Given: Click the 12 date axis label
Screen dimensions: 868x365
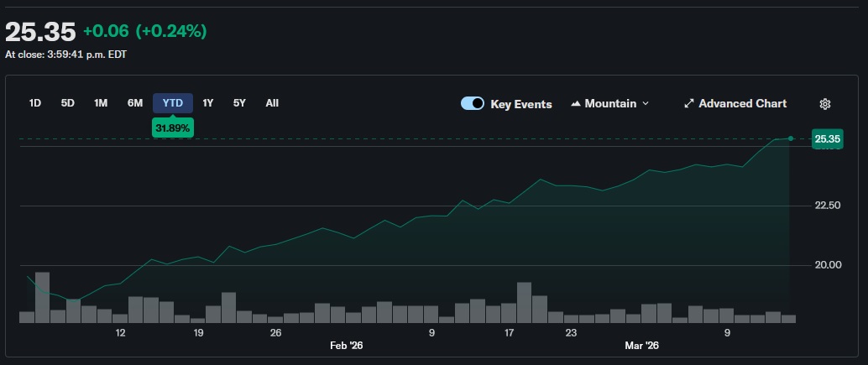Looking at the screenshot, I should [x=120, y=333].
